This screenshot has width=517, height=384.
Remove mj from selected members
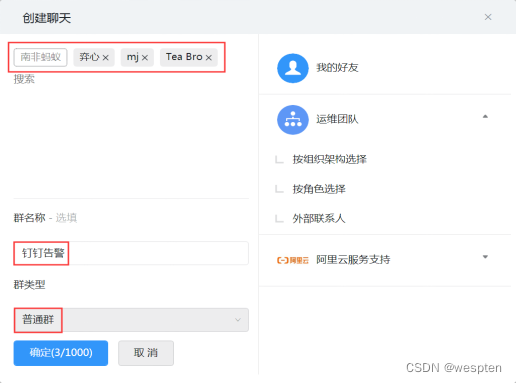[x=145, y=58]
